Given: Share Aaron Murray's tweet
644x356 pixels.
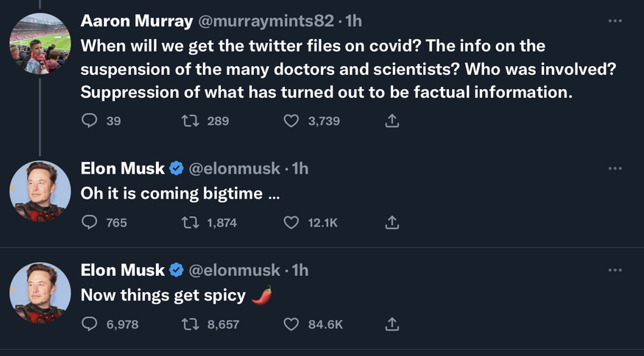Looking at the screenshot, I should click(392, 121).
